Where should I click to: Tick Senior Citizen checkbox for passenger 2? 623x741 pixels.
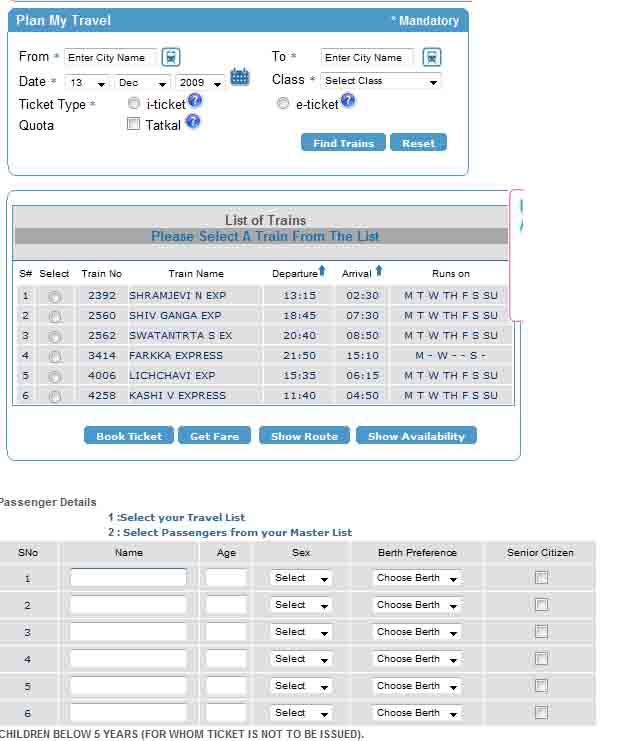541,604
